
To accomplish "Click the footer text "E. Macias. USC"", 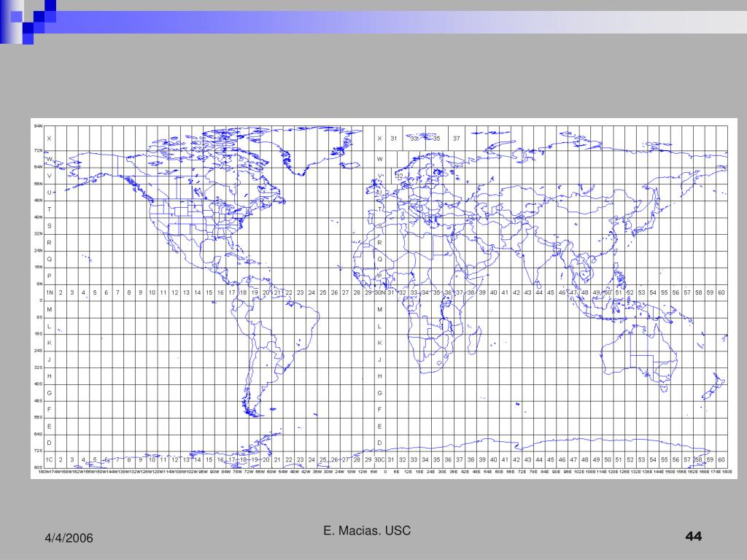I will 367,531.
